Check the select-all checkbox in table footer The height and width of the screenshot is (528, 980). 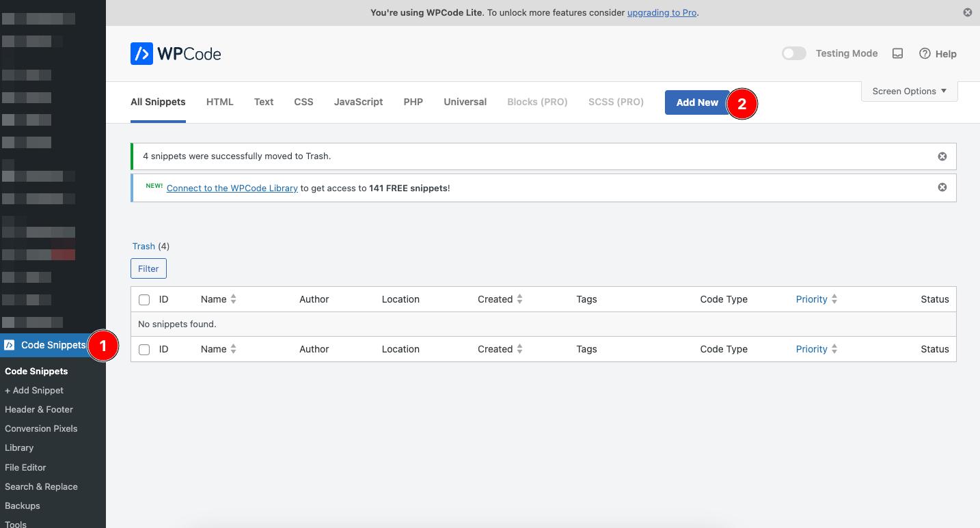coord(144,350)
